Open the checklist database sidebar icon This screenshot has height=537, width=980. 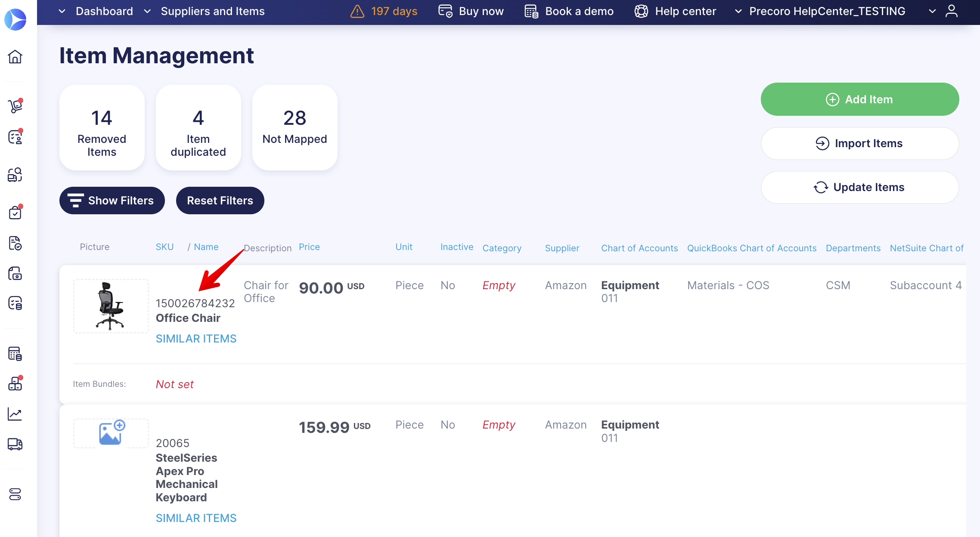tap(15, 303)
